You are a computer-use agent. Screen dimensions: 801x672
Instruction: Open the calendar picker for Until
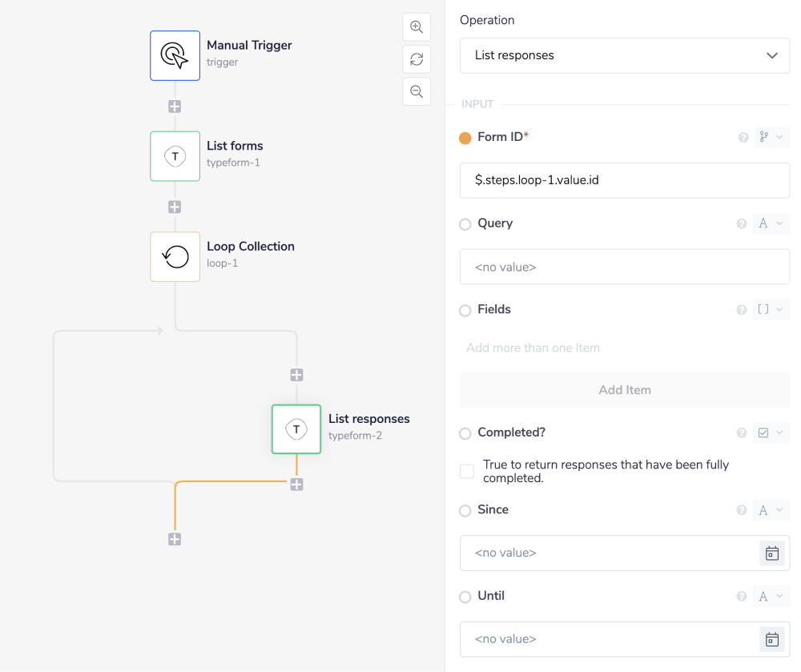(x=771, y=639)
